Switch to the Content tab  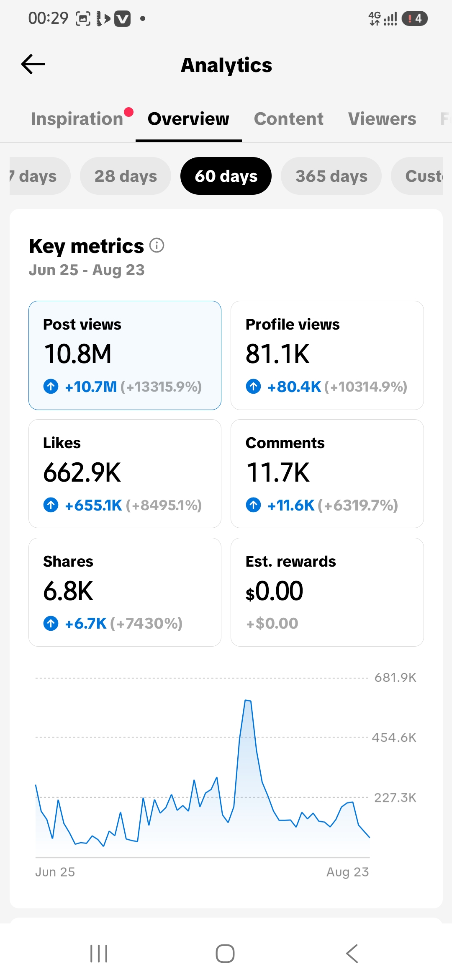click(x=289, y=119)
